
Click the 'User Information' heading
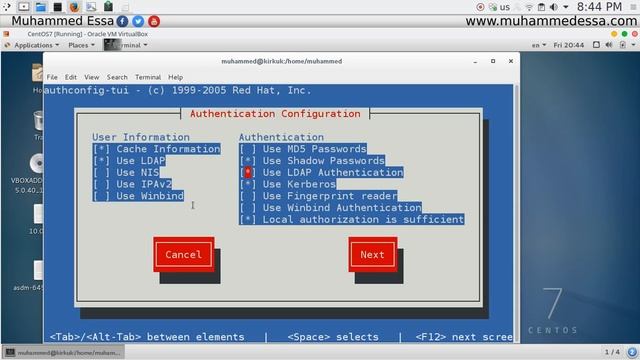point(141,137)
